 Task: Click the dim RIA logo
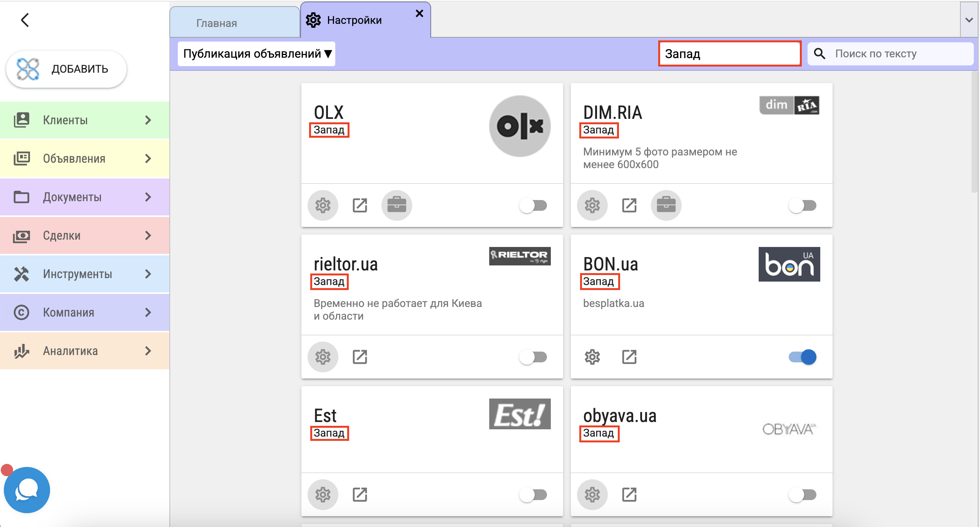789,105
